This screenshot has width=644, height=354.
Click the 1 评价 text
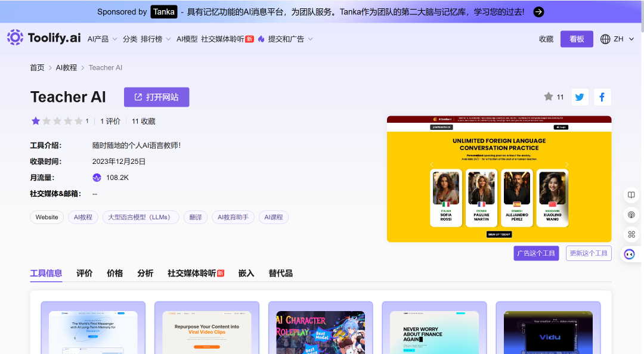click(110, 121)
